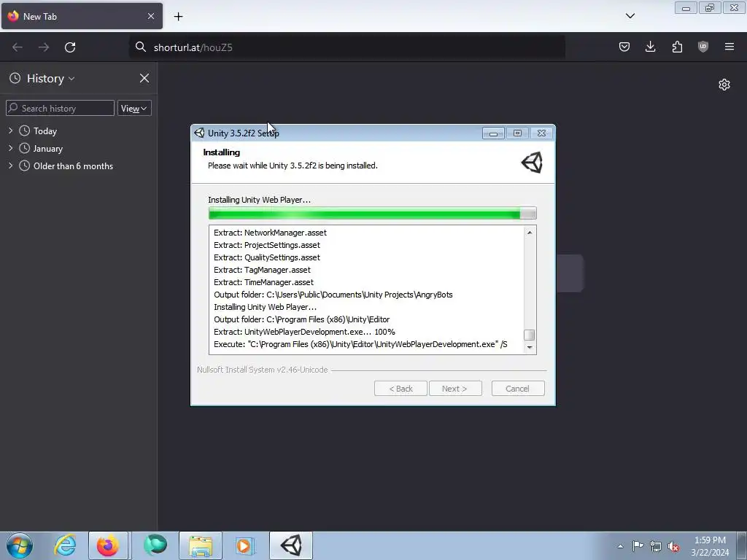
Task: Select the New Tab browser tab
Action: (x=82, y=16)
